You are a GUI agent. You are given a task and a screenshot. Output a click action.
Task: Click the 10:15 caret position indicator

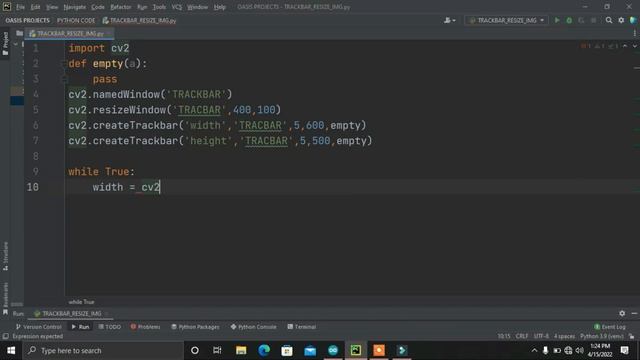coord(504,336)
